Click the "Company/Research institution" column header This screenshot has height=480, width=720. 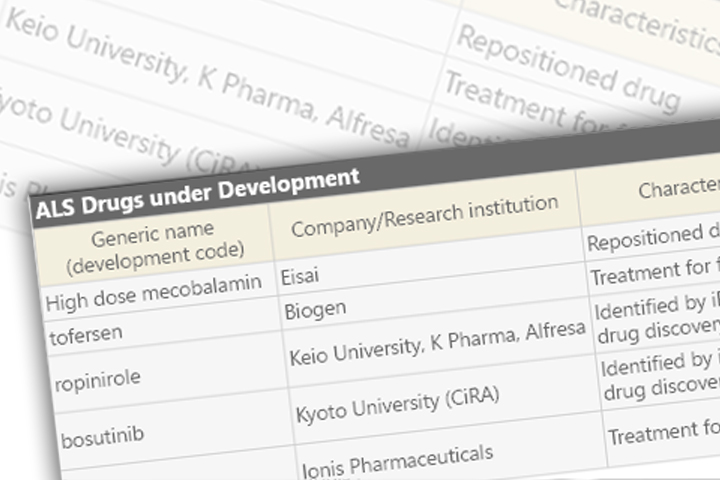tap(424, 216)
